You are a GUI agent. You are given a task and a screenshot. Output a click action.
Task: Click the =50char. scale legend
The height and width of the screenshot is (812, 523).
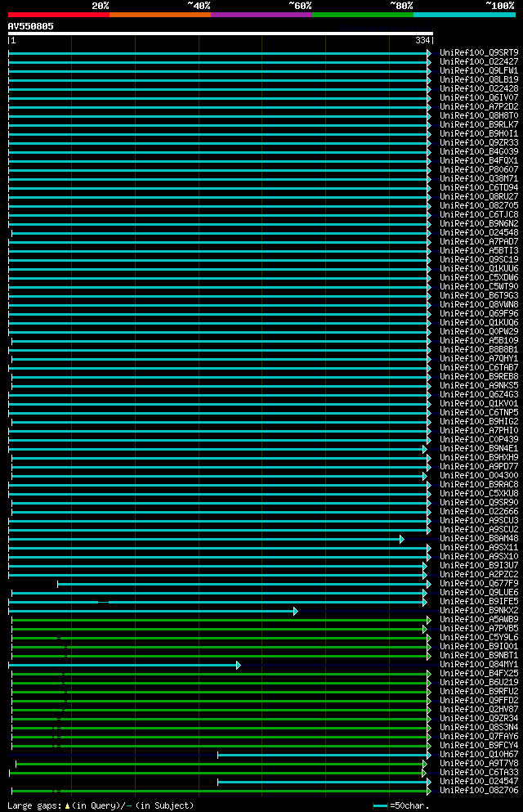click(401, 805)
